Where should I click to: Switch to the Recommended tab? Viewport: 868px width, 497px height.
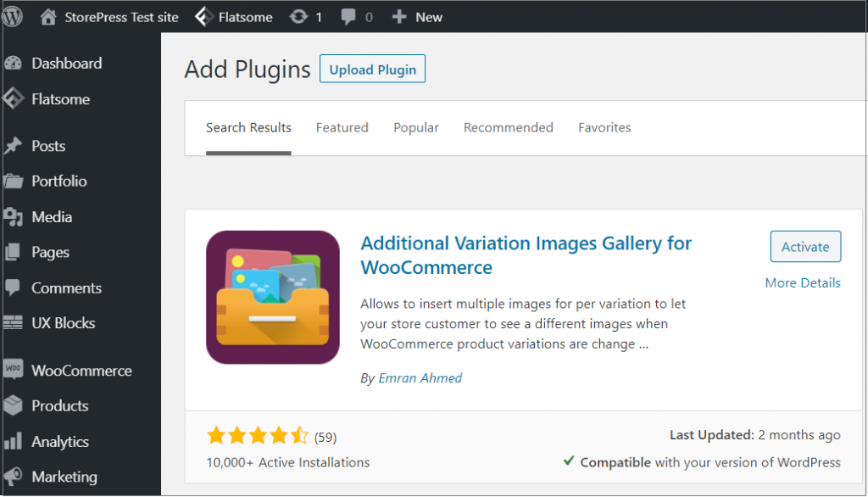tap(509, 128)
